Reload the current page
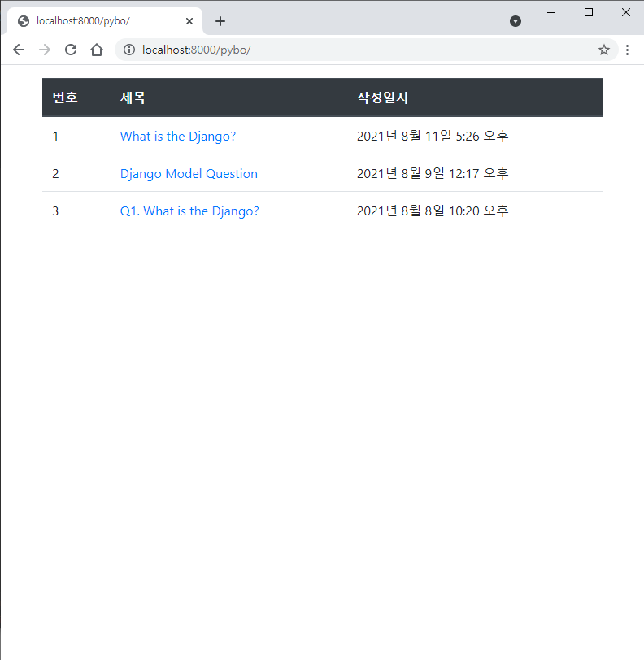644x660 pixels. (71, 50)
